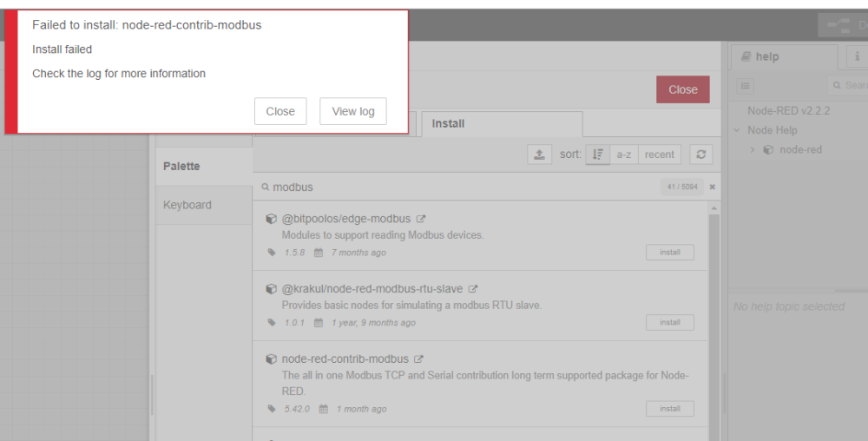Open the help sidebar tab
Image resolution: width=868 pixels, height=441 pixels.
click(x=785, y=56)
